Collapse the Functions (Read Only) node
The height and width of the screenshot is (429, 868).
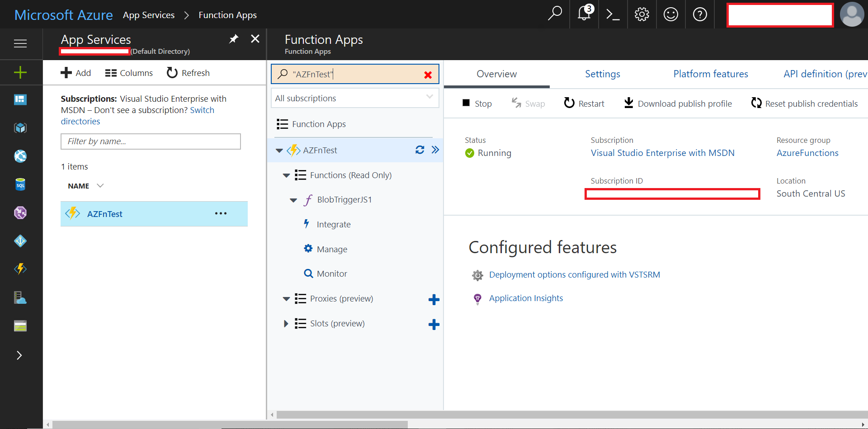pos(286,175)
